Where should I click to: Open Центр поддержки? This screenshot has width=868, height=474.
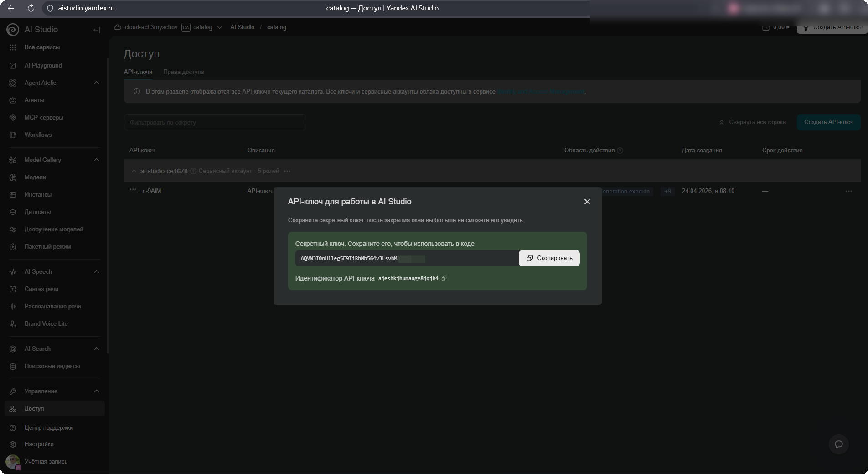tap(48, 427)
